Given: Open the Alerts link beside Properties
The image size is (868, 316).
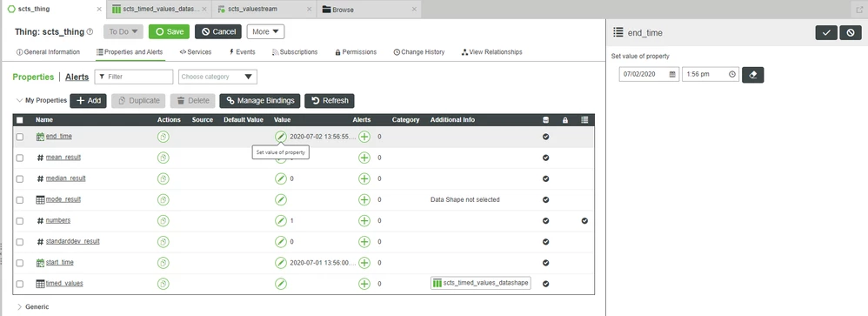Looking at the screenshot, I should 77,77.
